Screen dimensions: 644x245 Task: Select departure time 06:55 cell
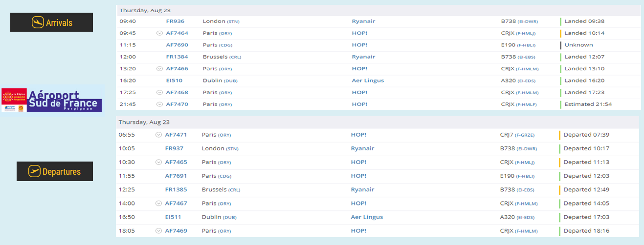tap(127, 135)
